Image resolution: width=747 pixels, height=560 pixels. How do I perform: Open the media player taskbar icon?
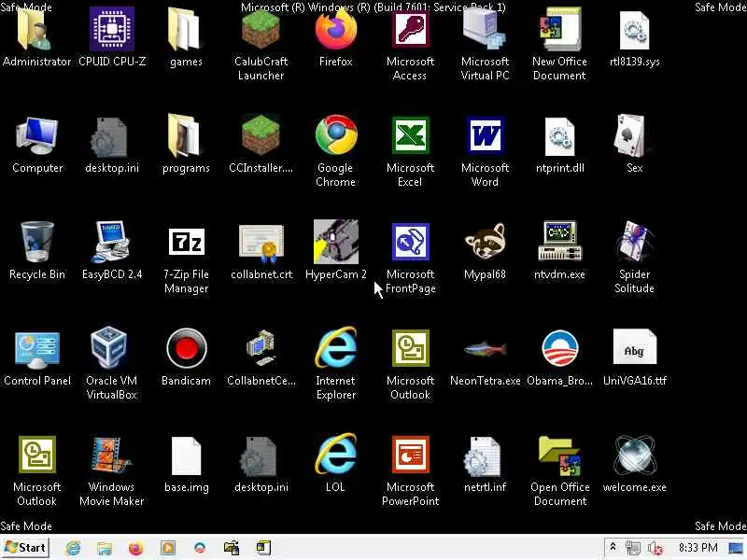(168, 548)
